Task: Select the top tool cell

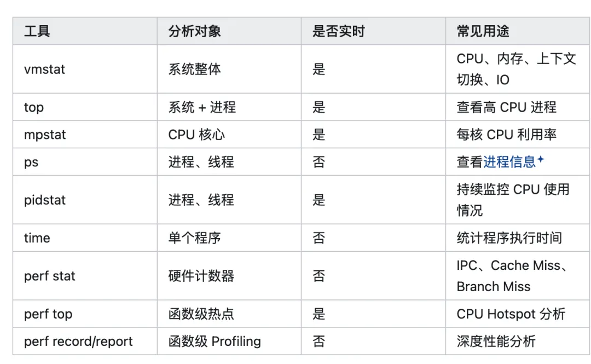Action: click(x=85, y=107)
